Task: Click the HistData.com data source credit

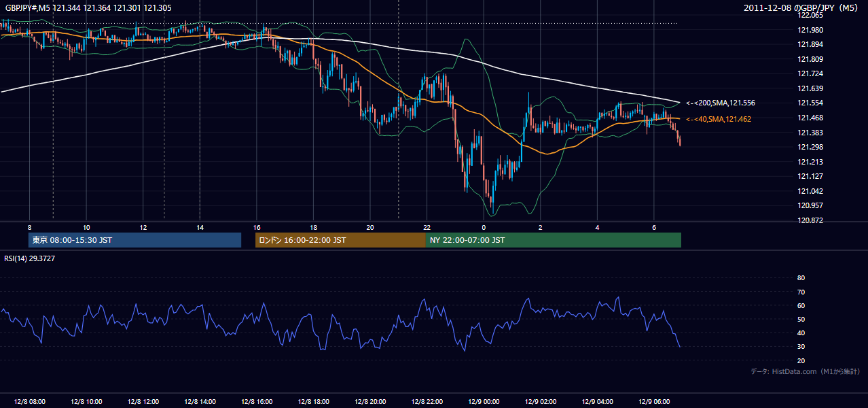Action: 805,371
